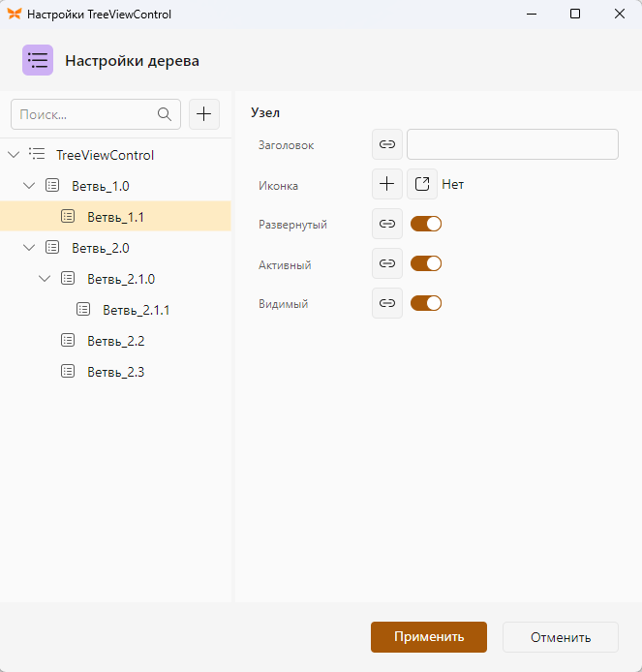Screen dimensions: 642x672
Task: Collapse the Ветвь_2.0 branch chevron
Action: click(29, 247)
